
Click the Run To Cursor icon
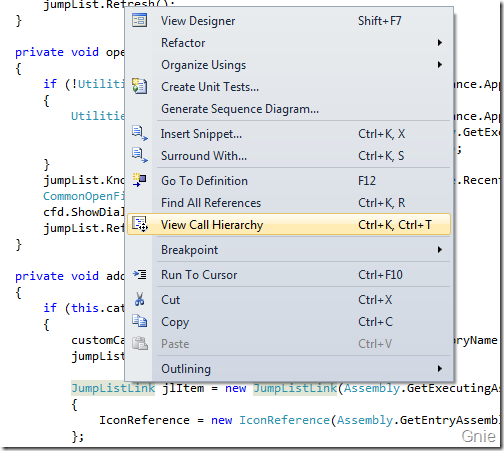(x=139, y=274)
